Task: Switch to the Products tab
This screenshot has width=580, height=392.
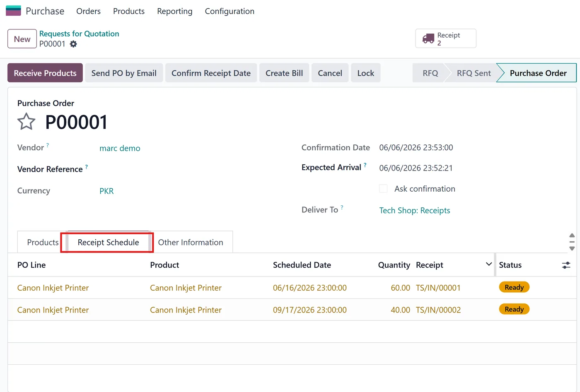Action: point(43,242)
